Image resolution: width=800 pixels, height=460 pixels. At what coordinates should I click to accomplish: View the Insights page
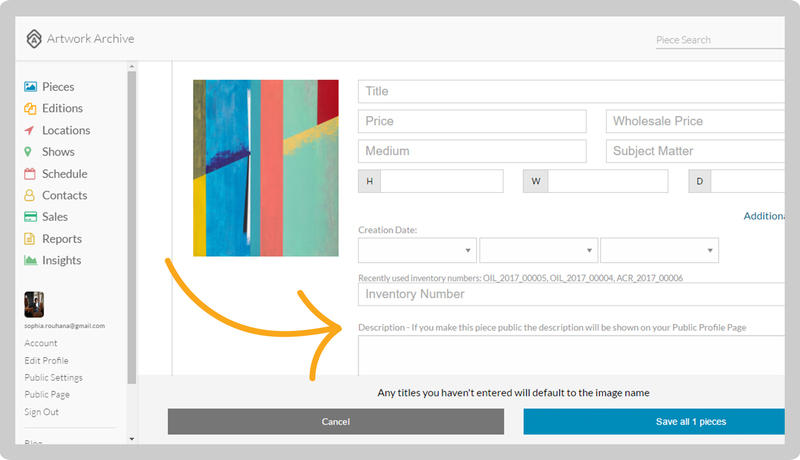pyautogui.click(x=61, y=260)
